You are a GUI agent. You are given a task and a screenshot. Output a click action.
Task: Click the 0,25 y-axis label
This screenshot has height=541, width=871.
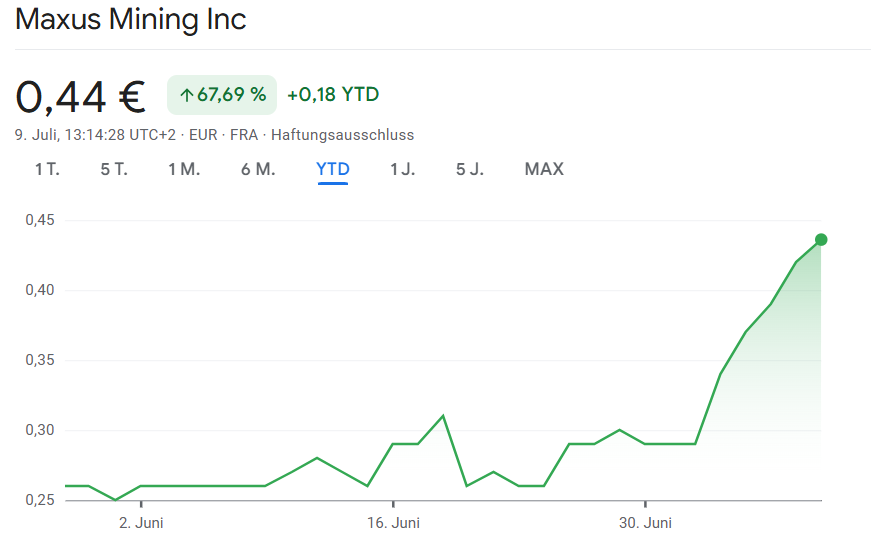point(40,500)
